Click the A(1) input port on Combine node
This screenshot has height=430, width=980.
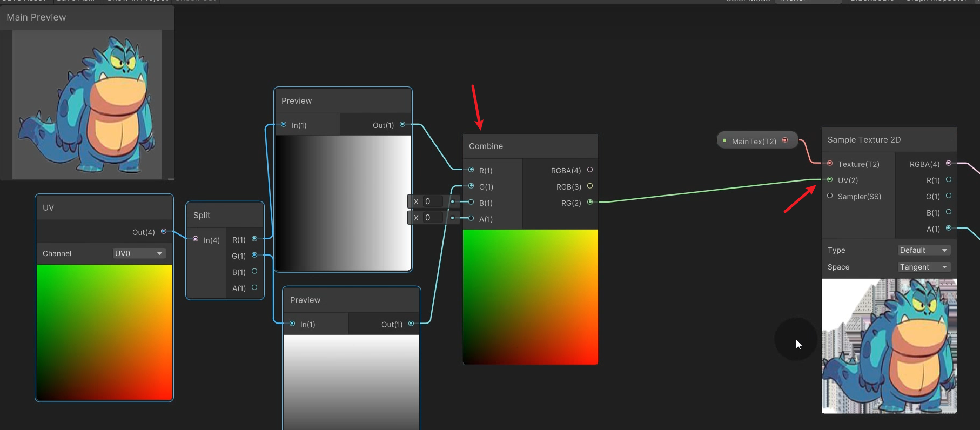pyautogui.click(x=471, y=218)
